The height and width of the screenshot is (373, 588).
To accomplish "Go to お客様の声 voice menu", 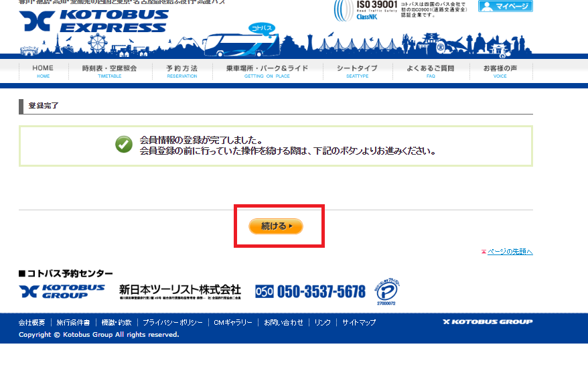I will click(x=500, y=71).
